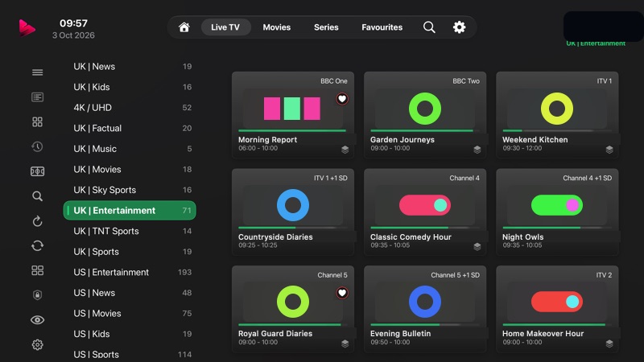Screen dimensions: 644x362
Task: Select UK | Entertainment category
Action: click(130, 210)
